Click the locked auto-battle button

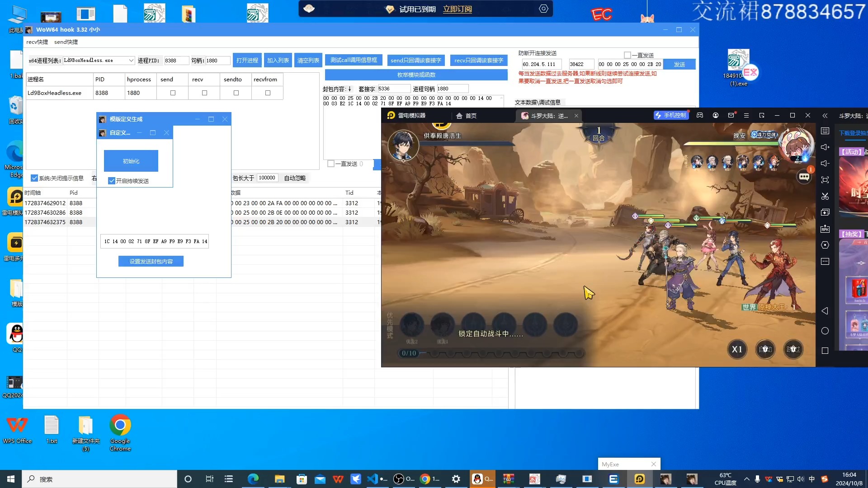[x=765, y=349]
